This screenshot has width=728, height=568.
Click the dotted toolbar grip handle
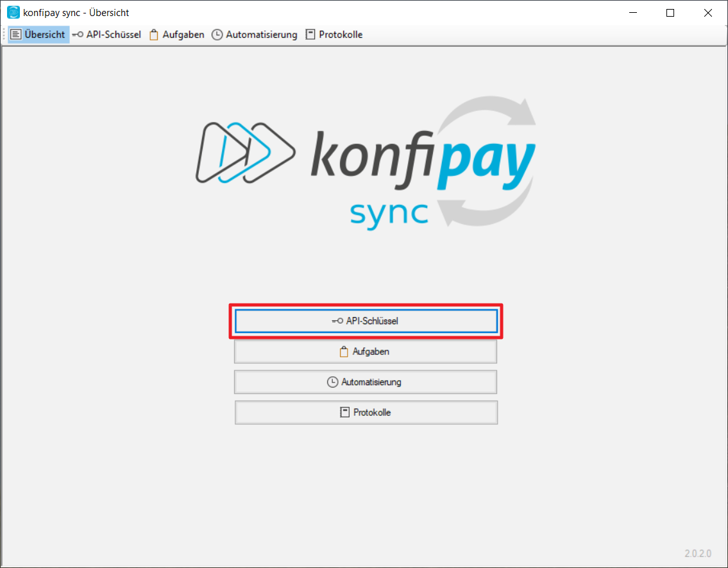pos(4,35)
